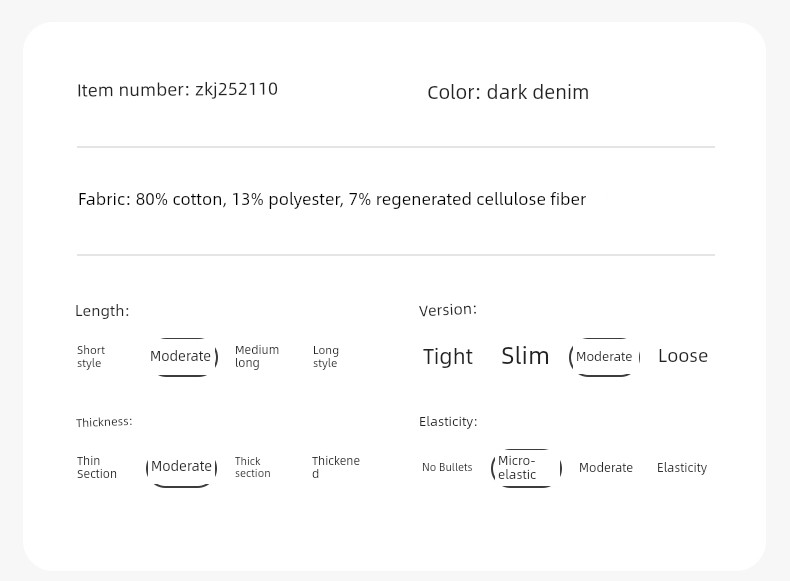This screenshot has height=581, width=790.
Task: Select the Medium long length option
Action: pyautogui.click(x=256, y=356)
